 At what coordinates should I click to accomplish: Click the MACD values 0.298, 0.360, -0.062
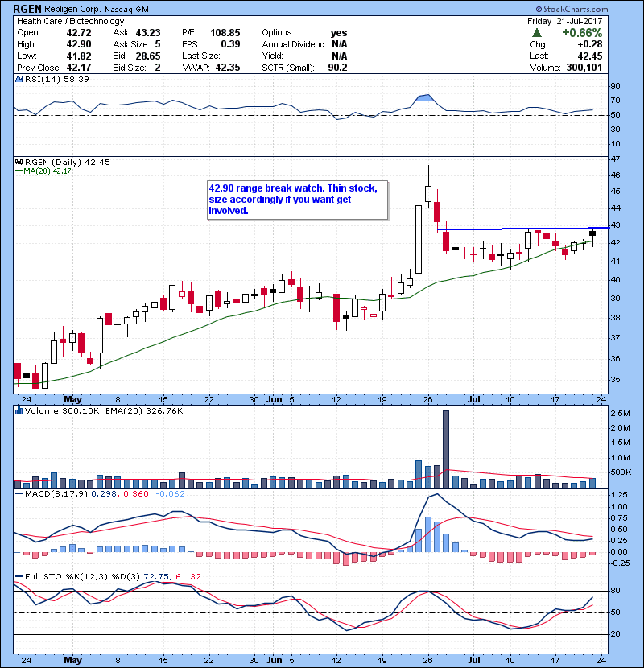(138, 494)
